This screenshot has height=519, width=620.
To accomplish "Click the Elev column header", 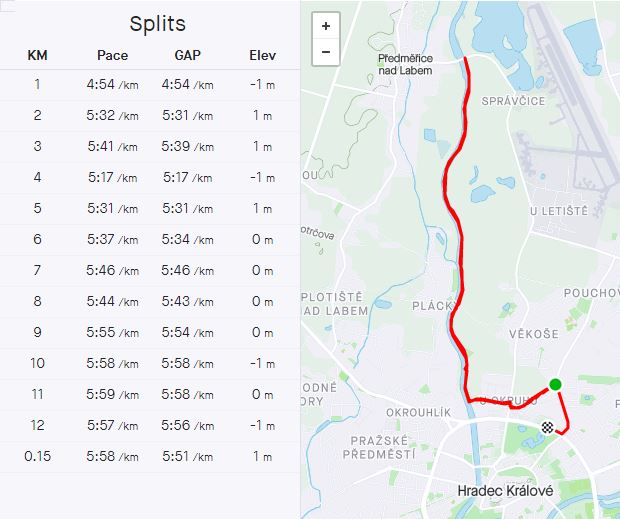I will coord(263,55).
